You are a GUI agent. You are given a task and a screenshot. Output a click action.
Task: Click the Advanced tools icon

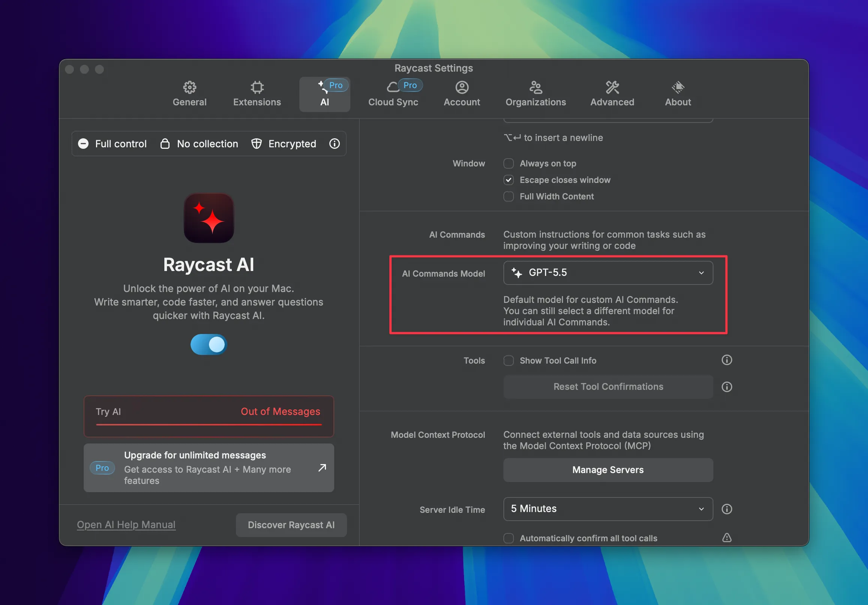pos(612,87)
